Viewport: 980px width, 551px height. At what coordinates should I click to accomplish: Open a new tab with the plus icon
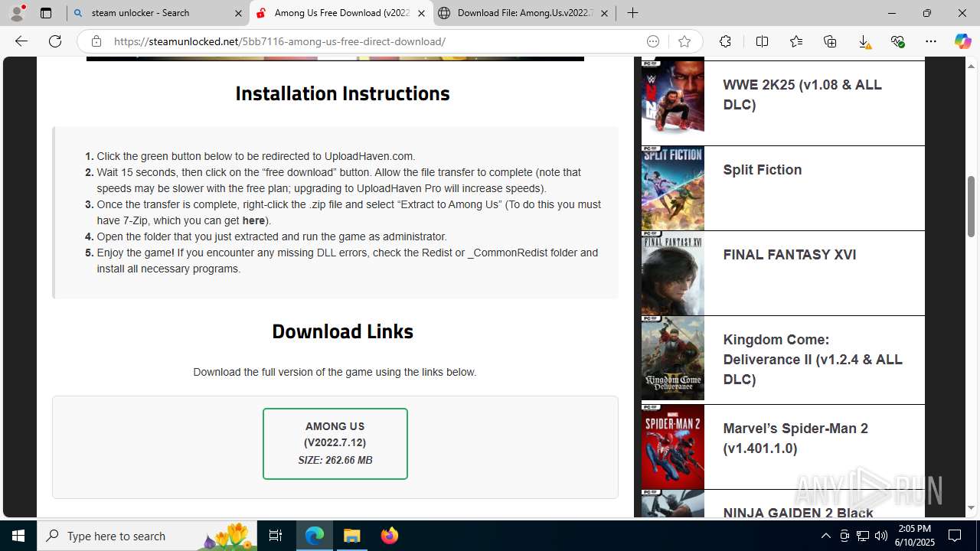(632, 13)
